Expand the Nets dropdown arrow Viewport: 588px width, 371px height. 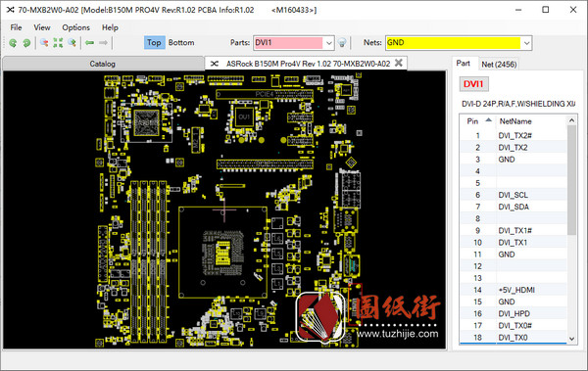click(x=526, y=43)
